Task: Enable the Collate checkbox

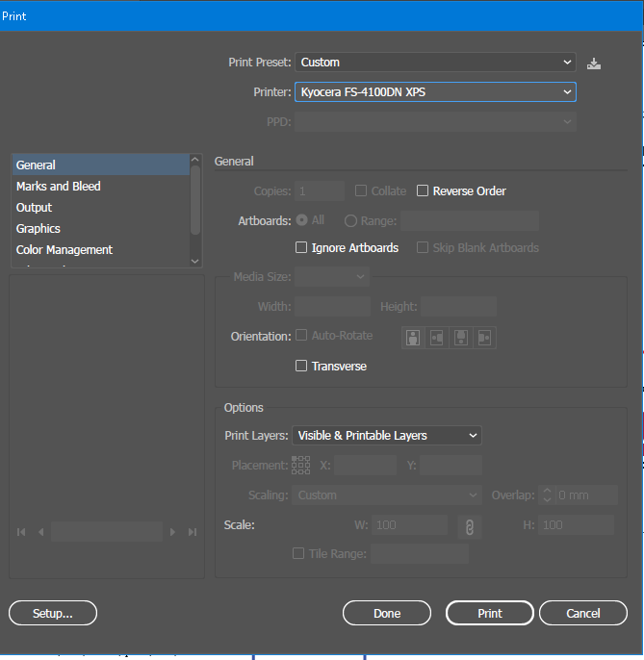Action: point(361,190)
